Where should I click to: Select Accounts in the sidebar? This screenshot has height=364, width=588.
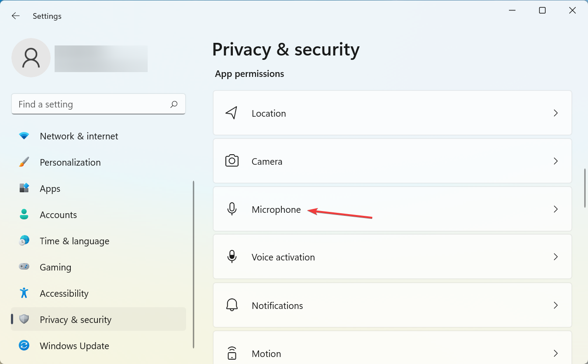point(58,215)
